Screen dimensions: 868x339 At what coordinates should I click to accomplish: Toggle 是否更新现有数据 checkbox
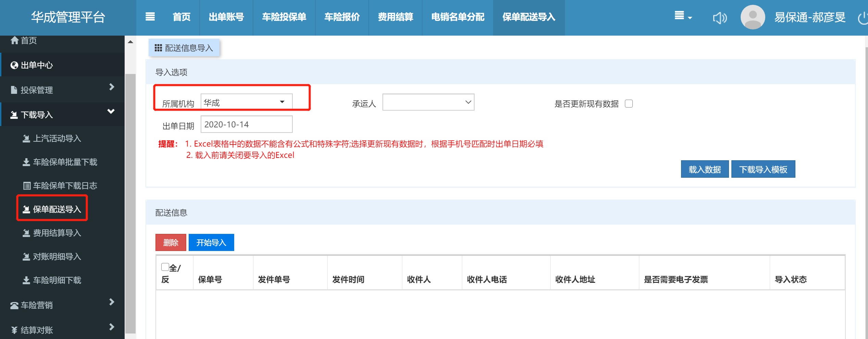pyautogui.click(x=629, y=103)
